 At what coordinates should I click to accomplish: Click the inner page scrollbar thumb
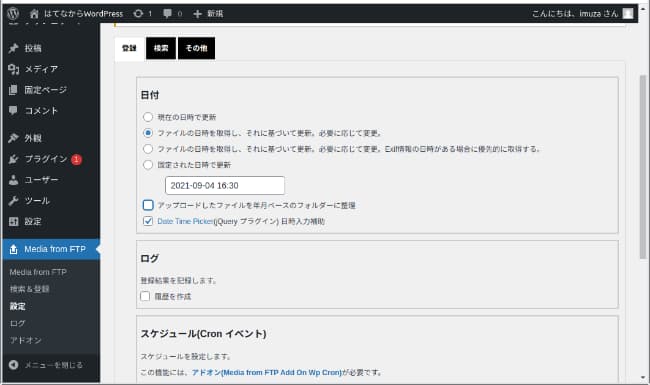(x=643, y=167)
